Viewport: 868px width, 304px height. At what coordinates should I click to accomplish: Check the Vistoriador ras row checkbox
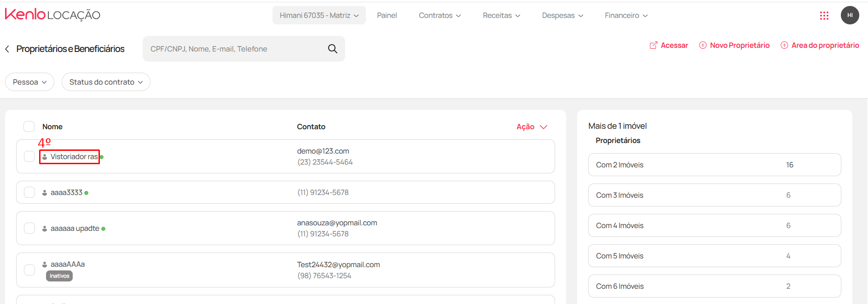pos(29,156)
